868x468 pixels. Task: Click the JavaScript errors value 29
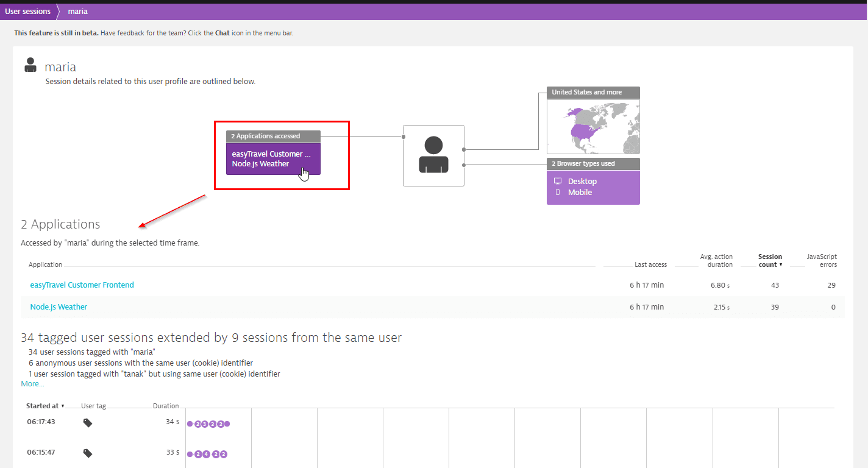(x=831, y=285)
